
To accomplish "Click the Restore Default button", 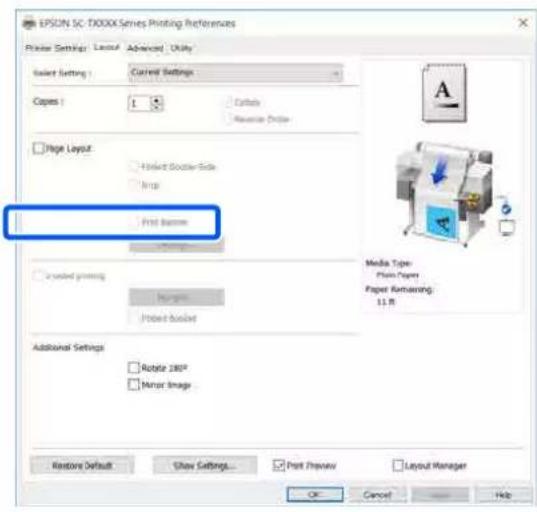I will click(82, 465).
